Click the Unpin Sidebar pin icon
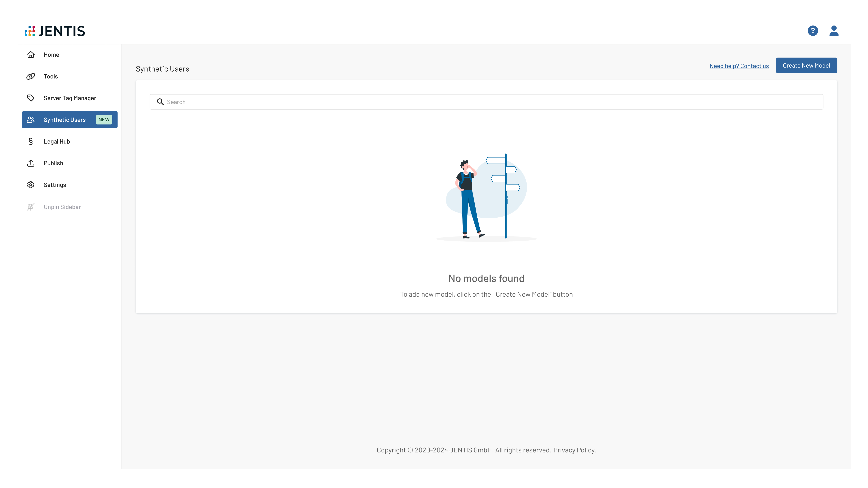The height and width of the screenshot is (488, 868). (31, 207)
